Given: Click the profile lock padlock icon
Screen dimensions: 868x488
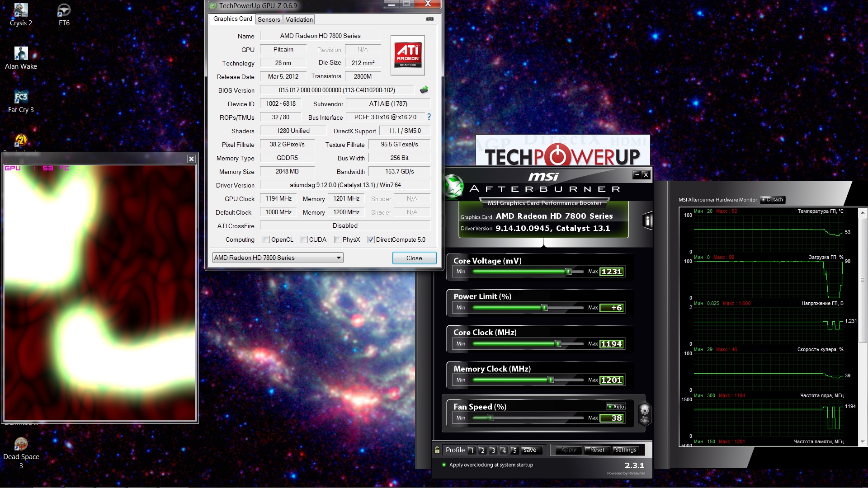Looking at the screenshot, I should click(x=437, y=450).
